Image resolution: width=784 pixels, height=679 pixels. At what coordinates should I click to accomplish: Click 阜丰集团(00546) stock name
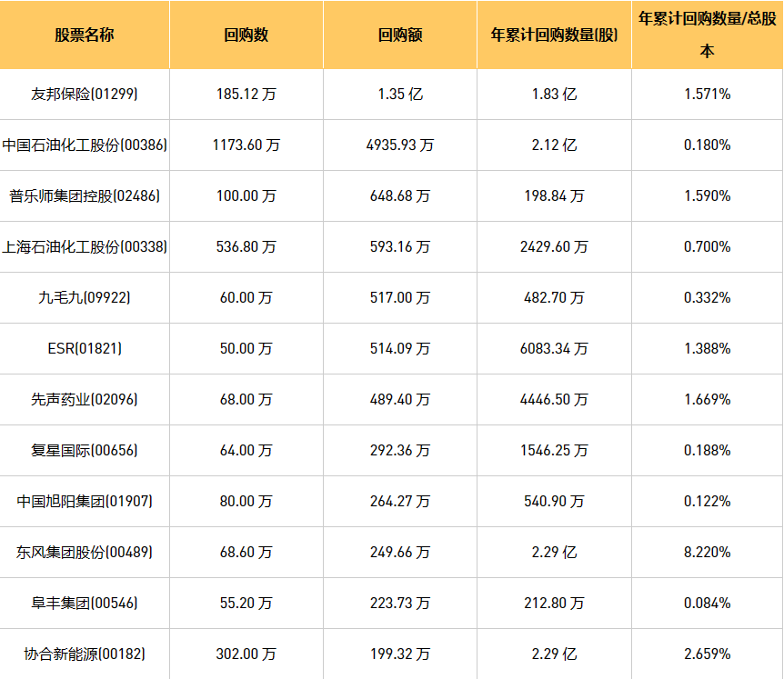85,603
